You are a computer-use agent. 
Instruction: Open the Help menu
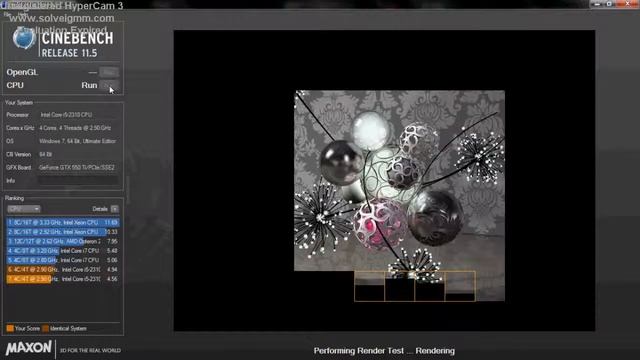22,14
